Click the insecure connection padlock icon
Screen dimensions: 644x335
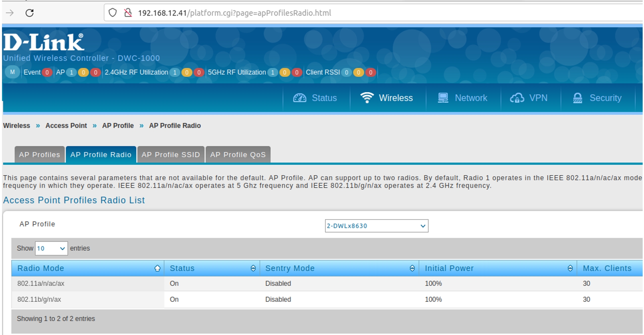128,13
